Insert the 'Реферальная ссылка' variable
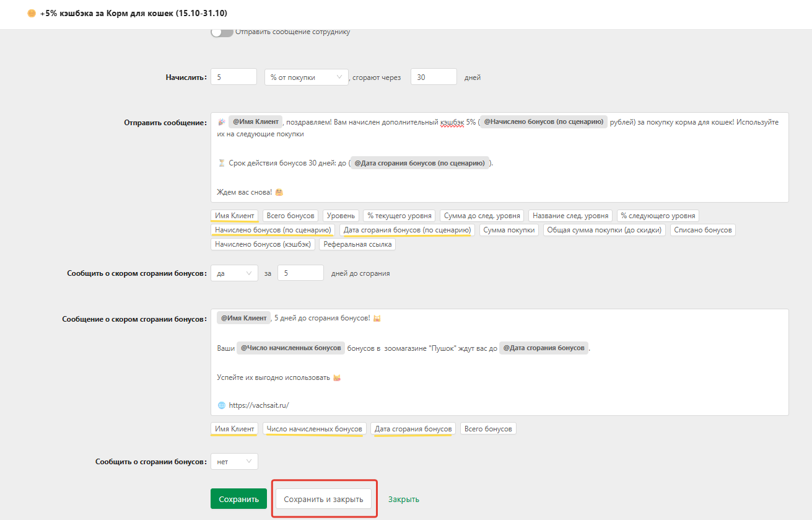812x520 pixels. pyautogui.click(x=357, y=244)
